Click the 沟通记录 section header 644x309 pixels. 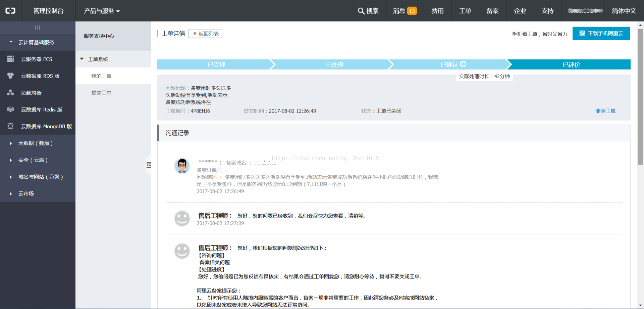click(394, 133)
